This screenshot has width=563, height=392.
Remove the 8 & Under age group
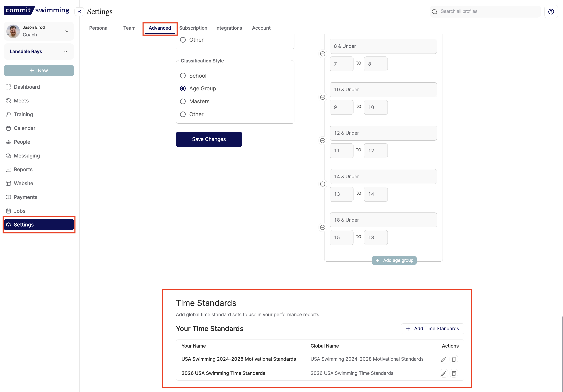(x=322, y=54)
